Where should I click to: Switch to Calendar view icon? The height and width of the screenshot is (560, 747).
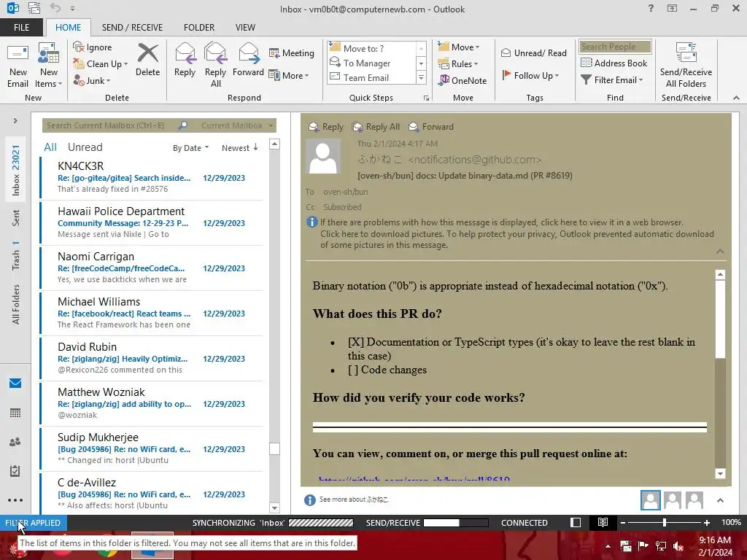tap(15, 413)
